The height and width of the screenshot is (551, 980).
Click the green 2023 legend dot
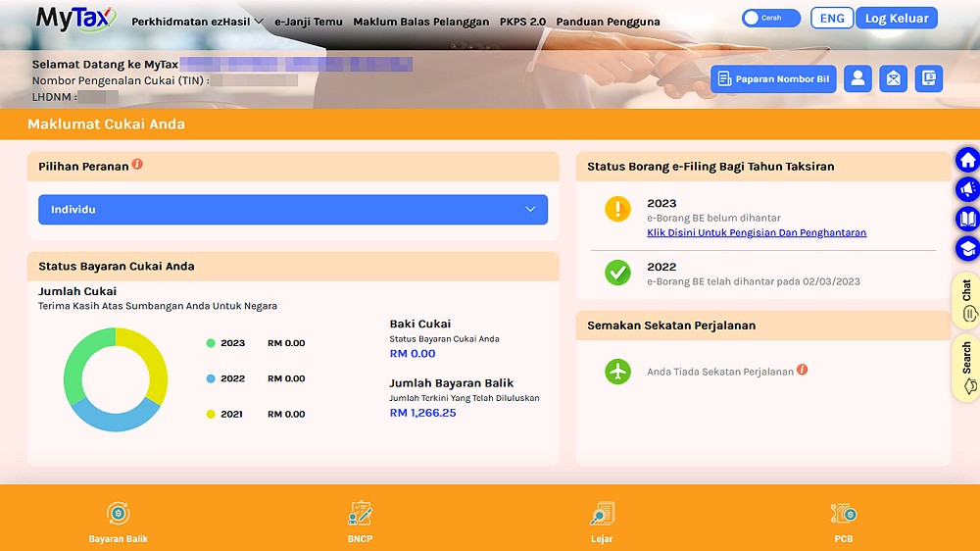pos(211,343)
